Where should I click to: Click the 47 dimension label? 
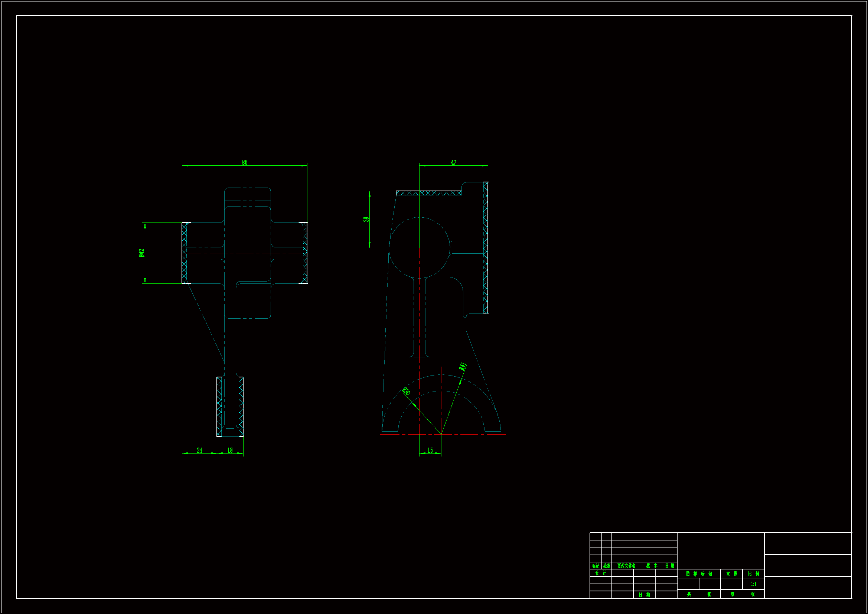(453, 162)
